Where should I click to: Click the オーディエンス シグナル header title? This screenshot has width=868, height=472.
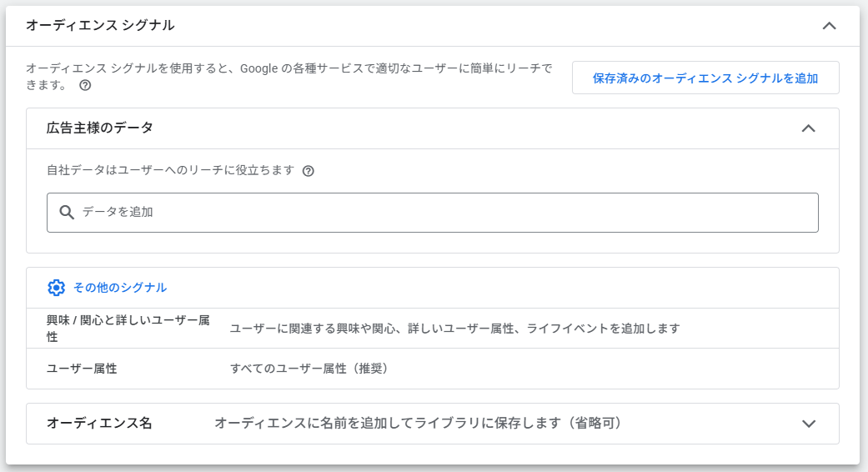coord(100,26)
